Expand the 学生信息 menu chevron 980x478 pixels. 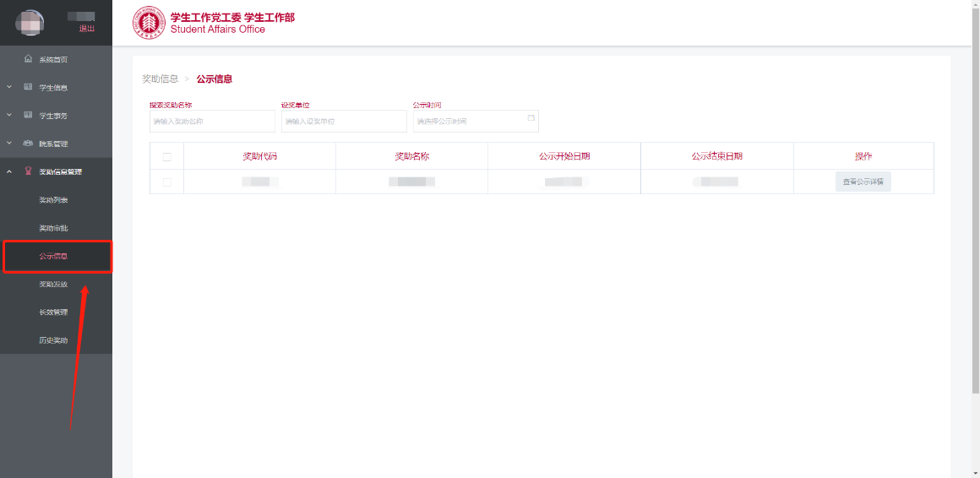point(8,87)
